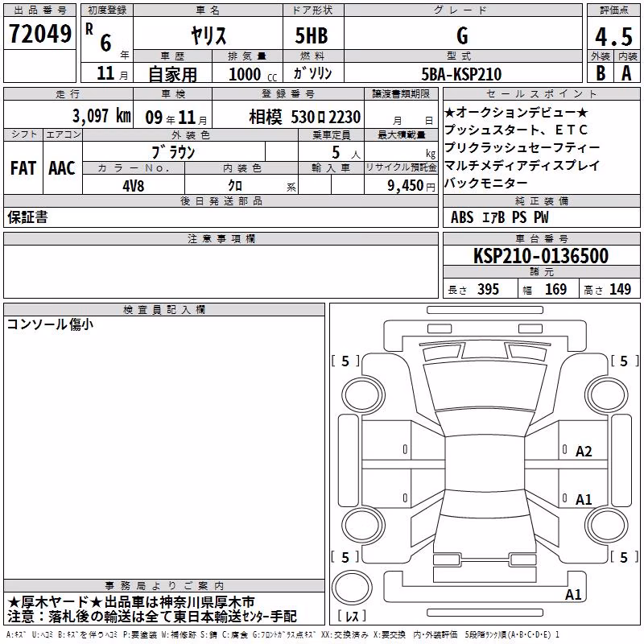
Task: Click the grade value G
Action: click(x=462, y=35)
